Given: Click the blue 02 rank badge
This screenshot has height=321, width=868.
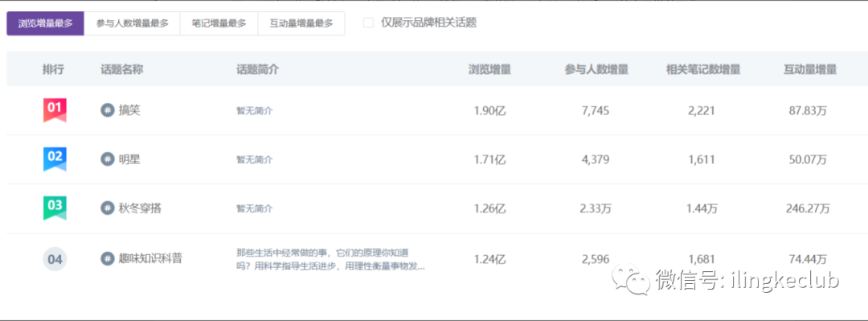Looking at the screenshot, I should 55,159.
